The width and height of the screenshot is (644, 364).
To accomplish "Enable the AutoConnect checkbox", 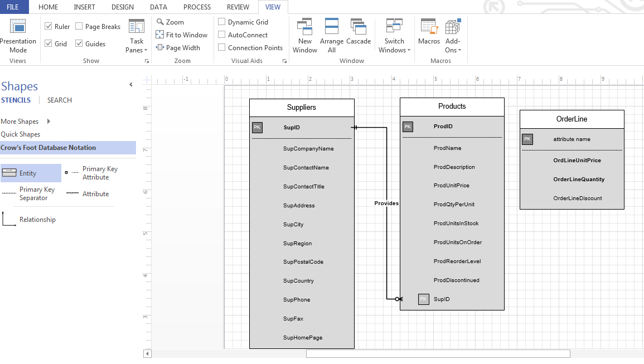I will pyautogui.click(x=222, y=35).
